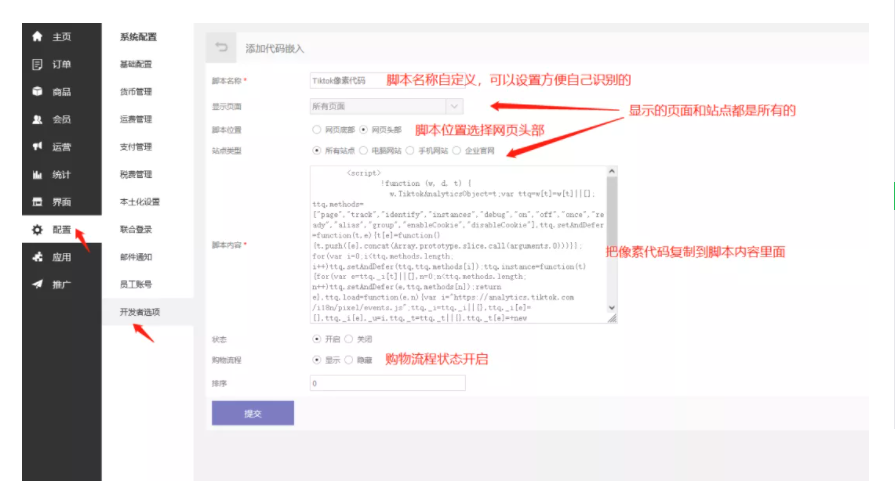The image size is (895, 503).
Task: Click the order list icon beside 订单
Action: pos(37,65)
